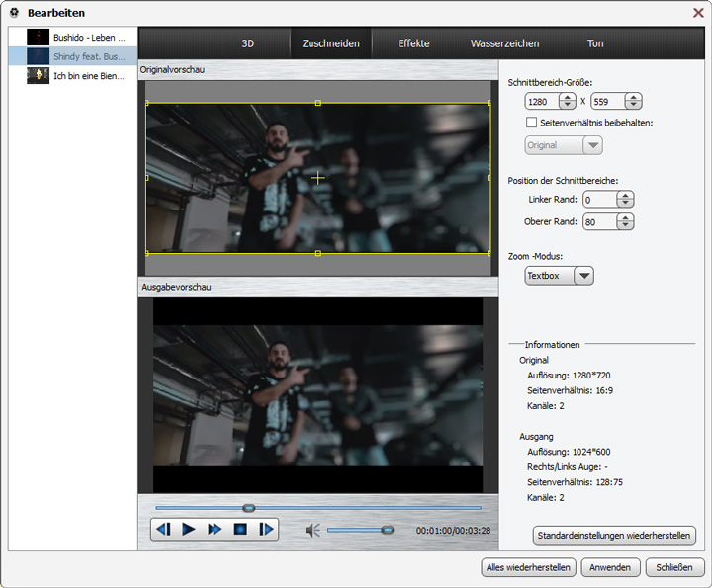Click the left-middle crop handle
This screenshot has width=712, height=588.
[146, 178]
